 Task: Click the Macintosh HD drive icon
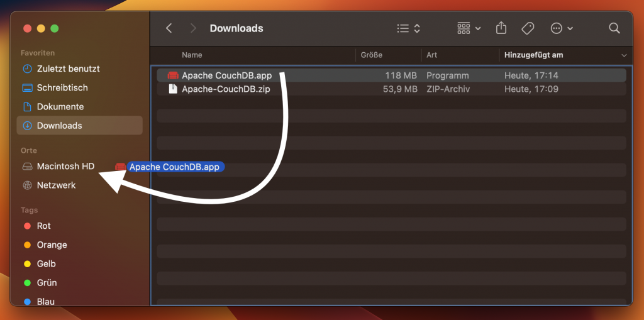coord(27,167)
